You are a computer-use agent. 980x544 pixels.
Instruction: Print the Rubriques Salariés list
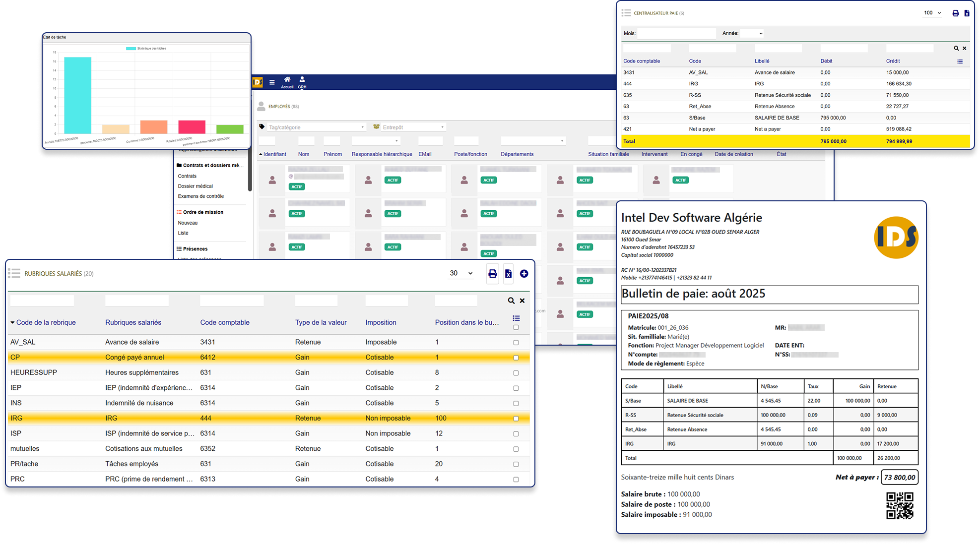click(x=492, y=273)
